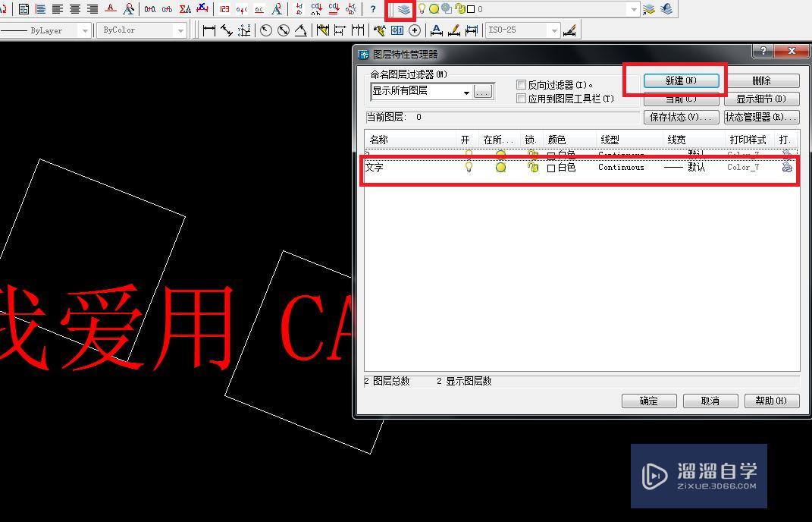Open the layer control dropdown showing 0
This screenshot has width=812, height=522.
[x=635, y=8]
